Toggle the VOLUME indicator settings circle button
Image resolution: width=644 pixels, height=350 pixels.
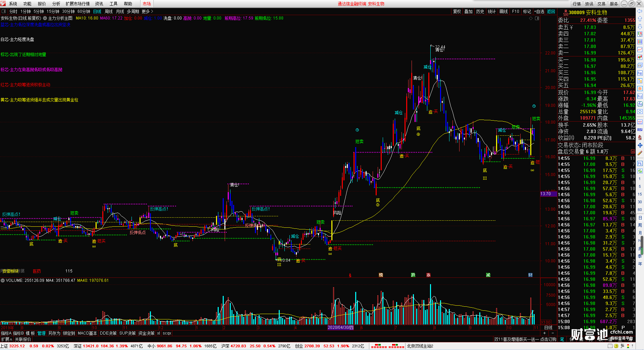pyautogui.click(x=3, y=280)
